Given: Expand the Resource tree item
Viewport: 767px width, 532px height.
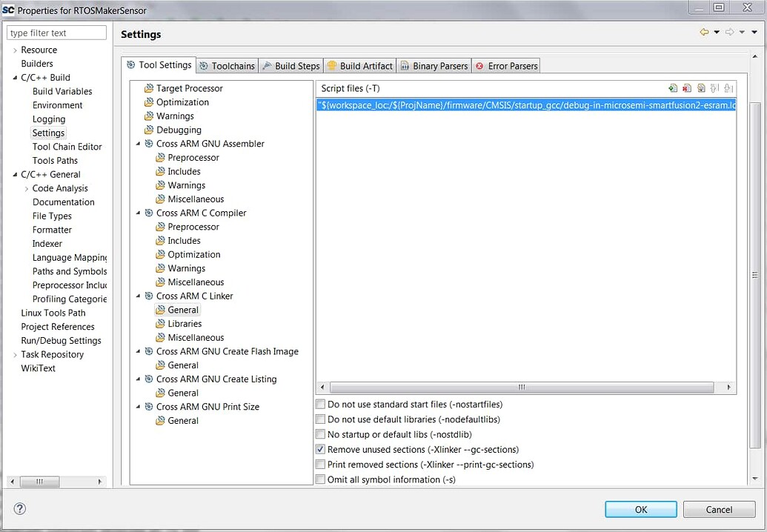Looking at the screenshot, I should pyautogui.click(x=14, y=50).
